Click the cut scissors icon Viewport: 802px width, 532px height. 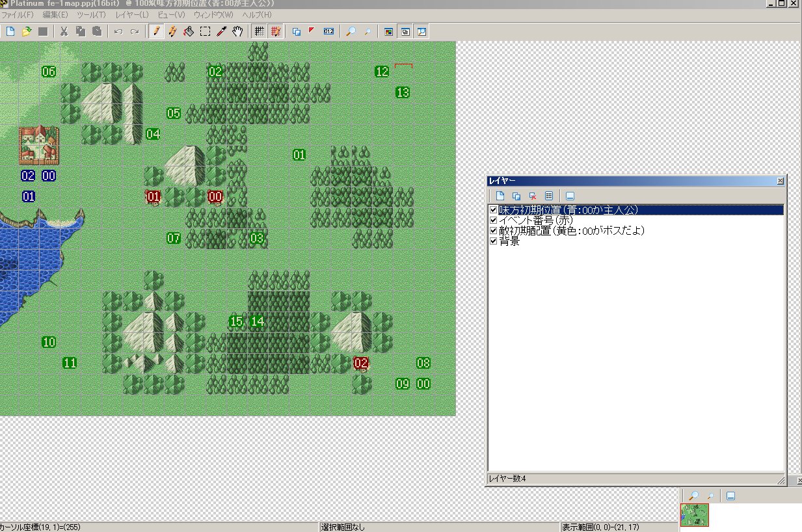pos(64,31)
